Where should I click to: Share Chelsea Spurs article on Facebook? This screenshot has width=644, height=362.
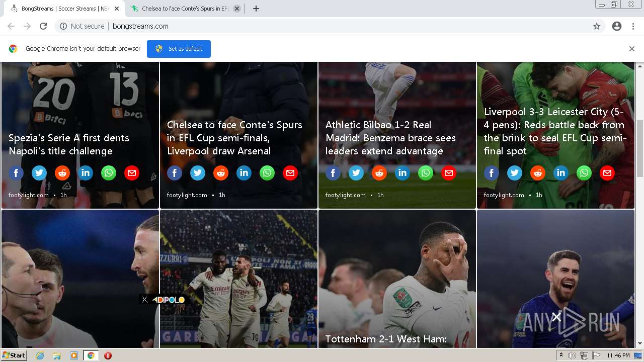175,173
